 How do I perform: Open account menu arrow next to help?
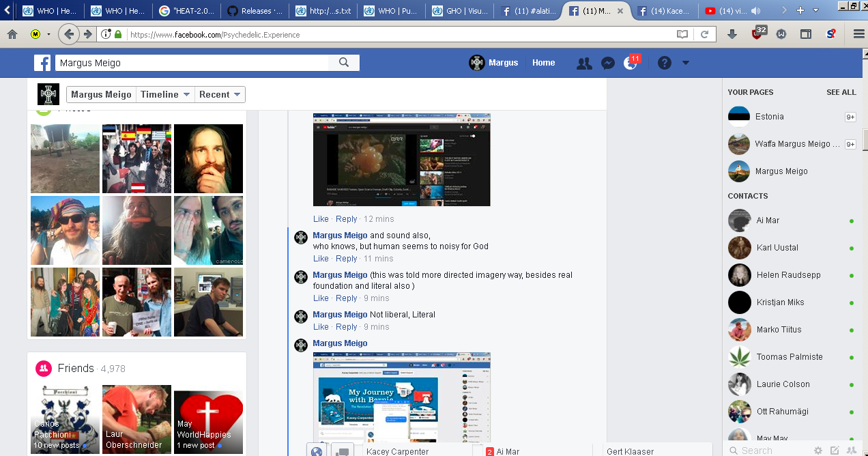tap(686, 63)
